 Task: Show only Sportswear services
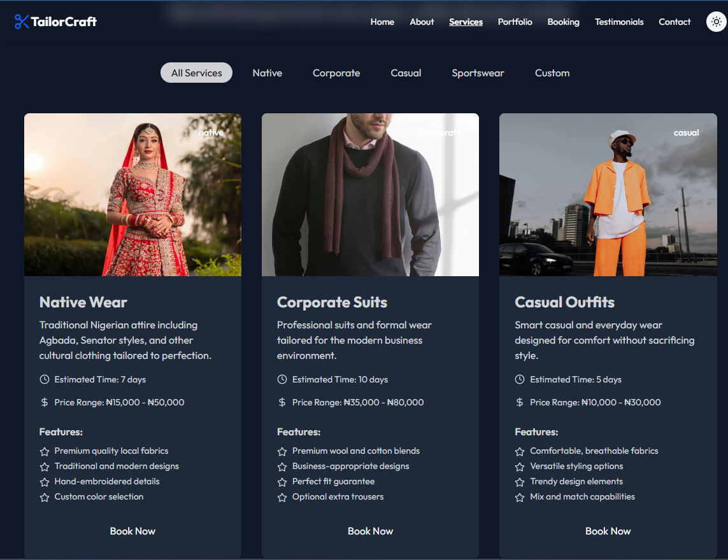click(478, 73)
